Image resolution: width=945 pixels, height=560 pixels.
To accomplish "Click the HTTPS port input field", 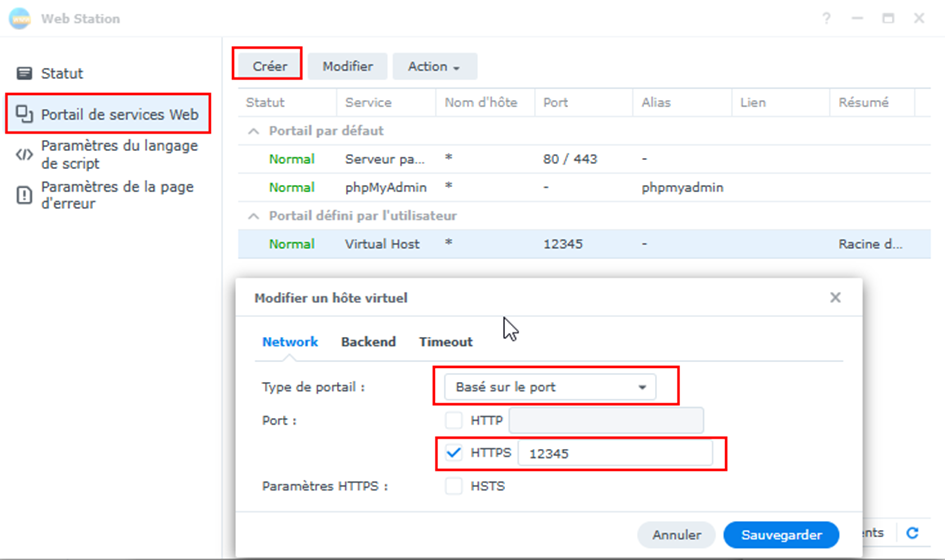I will point(614,453).
